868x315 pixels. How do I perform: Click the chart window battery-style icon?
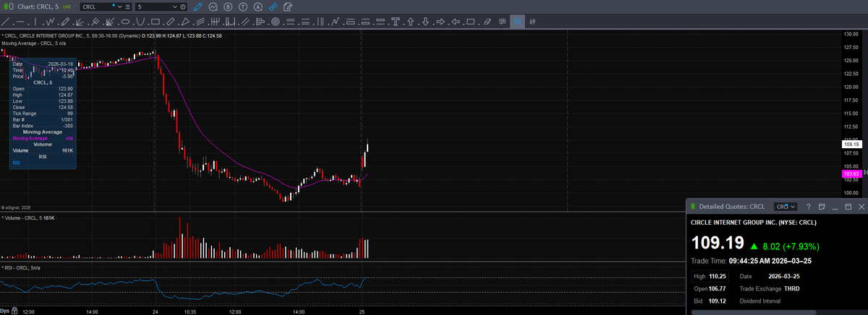click(8, 7)
